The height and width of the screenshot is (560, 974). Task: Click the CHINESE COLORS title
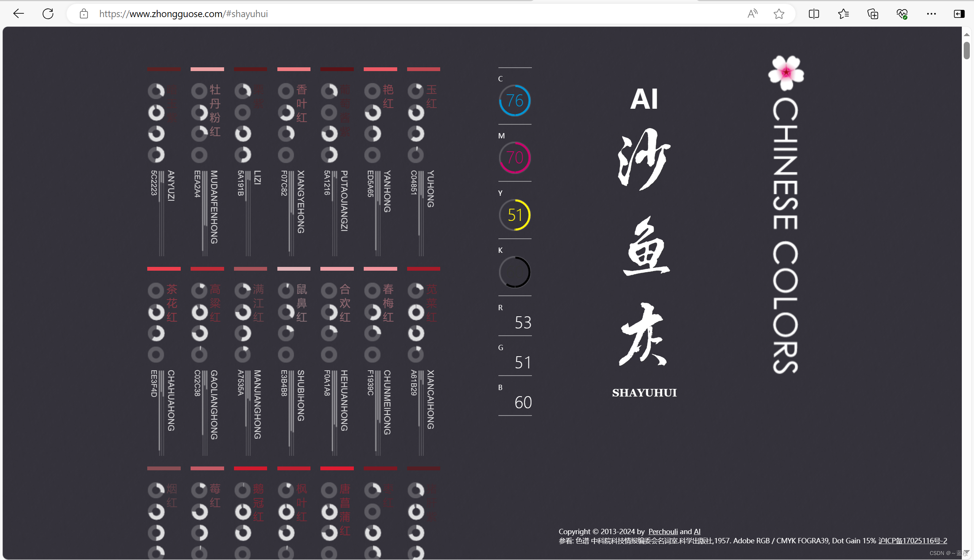(x=785, y=235)
